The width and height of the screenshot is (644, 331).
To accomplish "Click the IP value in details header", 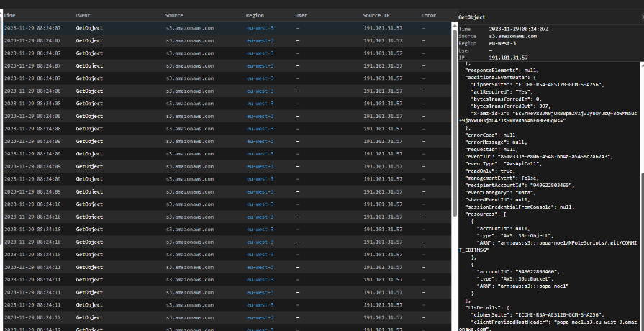I will tap(508, 58).
